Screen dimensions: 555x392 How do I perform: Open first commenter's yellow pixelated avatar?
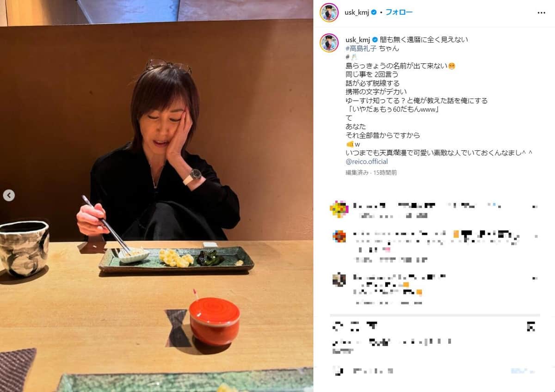pos(339,209)
